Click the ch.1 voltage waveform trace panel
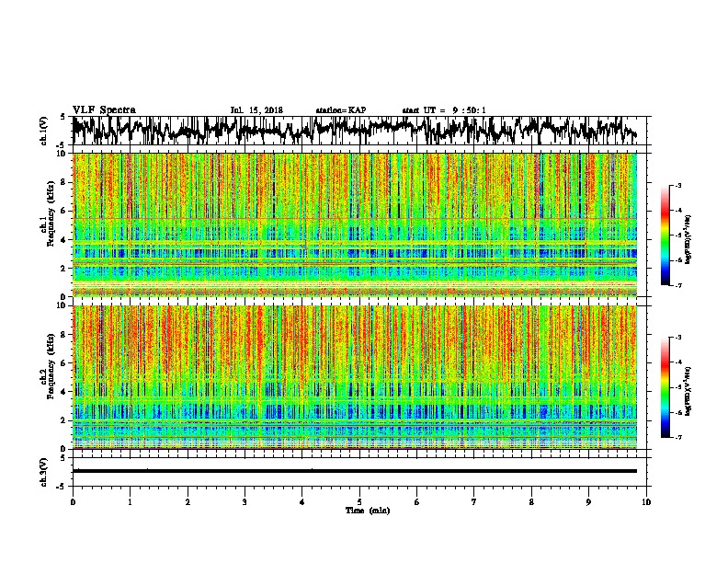The height and width of the screenshot is (563, 728). (359, 131)
